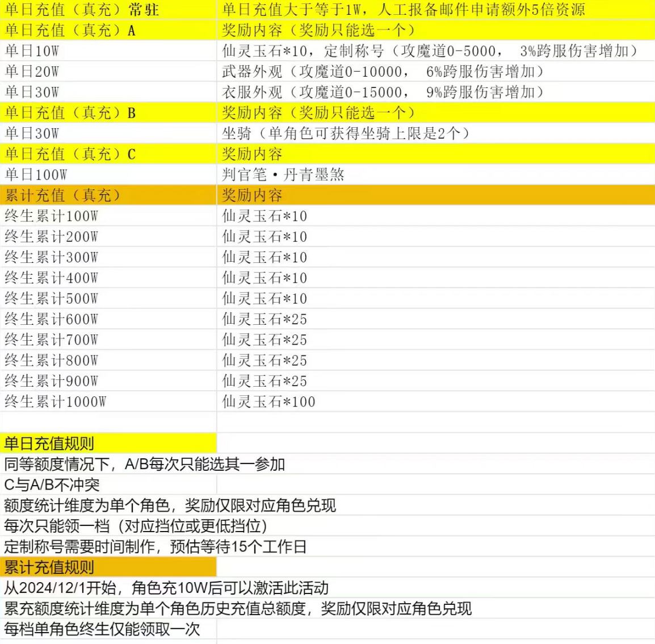
Task: Click the yellow '单日充值（真充）B' header cell
Action: tap(70, 113)
